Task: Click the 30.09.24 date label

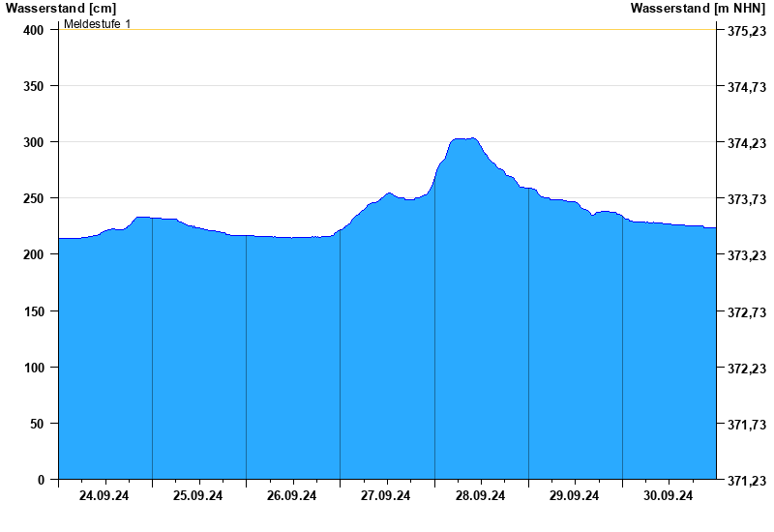Action: [x=669, y=495]
